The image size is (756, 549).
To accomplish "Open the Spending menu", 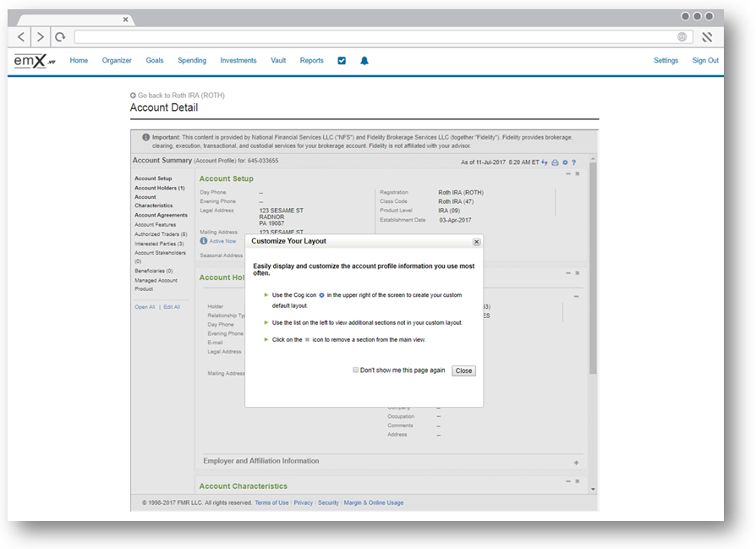I will (x=192, y=60).
